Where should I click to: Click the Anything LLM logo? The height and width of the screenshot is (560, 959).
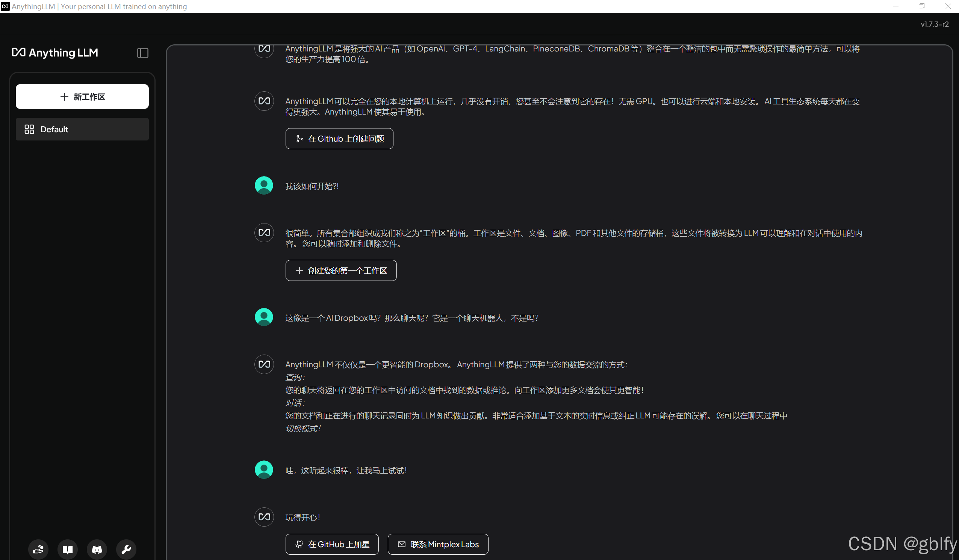tap(55, 53)
